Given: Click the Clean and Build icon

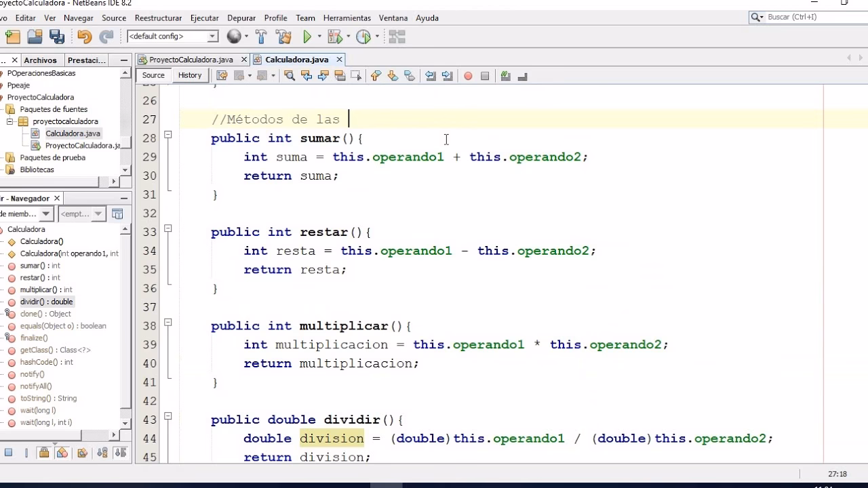Looking at the screenshot, I should point(283,37).
